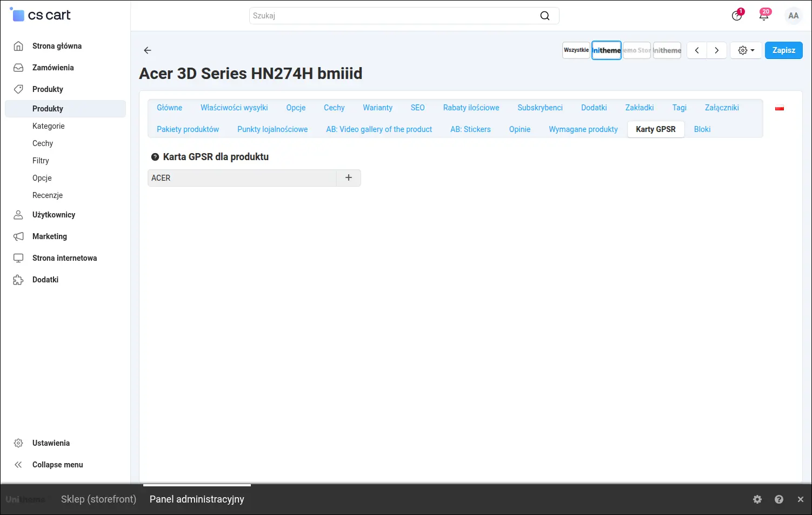Go back using the left arrow icon
Image resolution: width=812 pixels, height=515 pixels.
click(x=148, y=50)
